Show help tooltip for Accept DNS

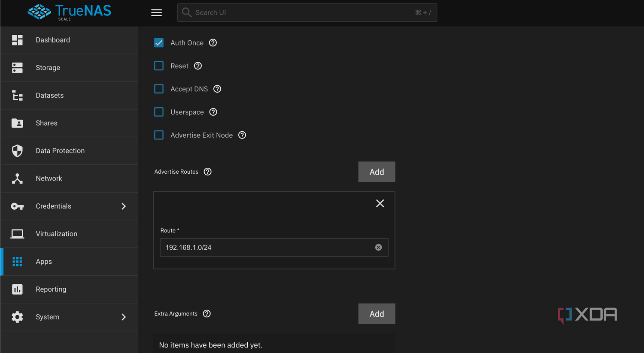(217, 89)
